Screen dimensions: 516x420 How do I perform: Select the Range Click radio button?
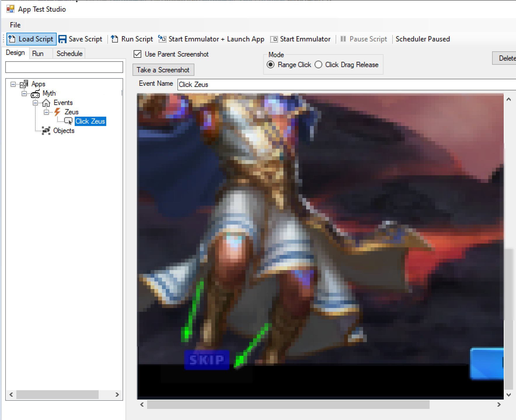(x=271, y=64)
